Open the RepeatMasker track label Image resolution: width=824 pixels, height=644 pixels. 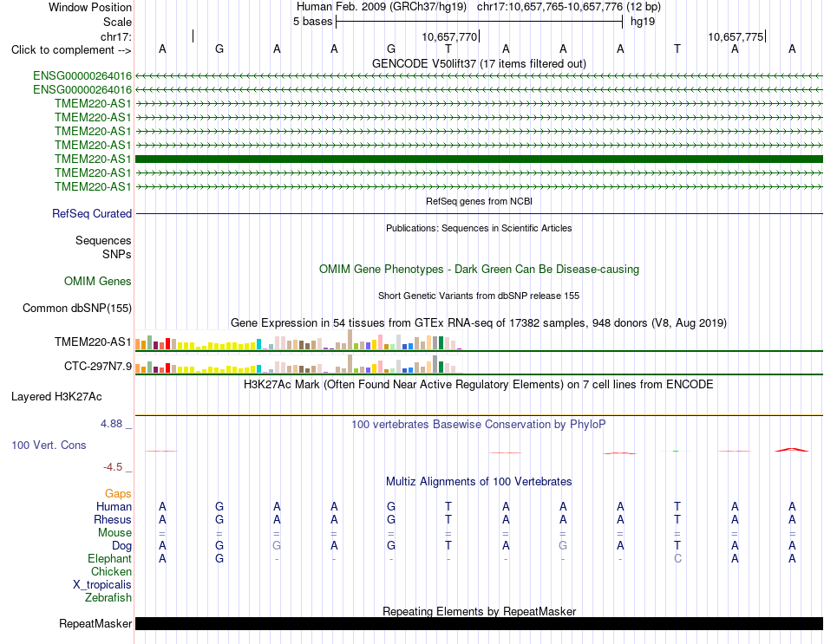[x=95, y=623]
